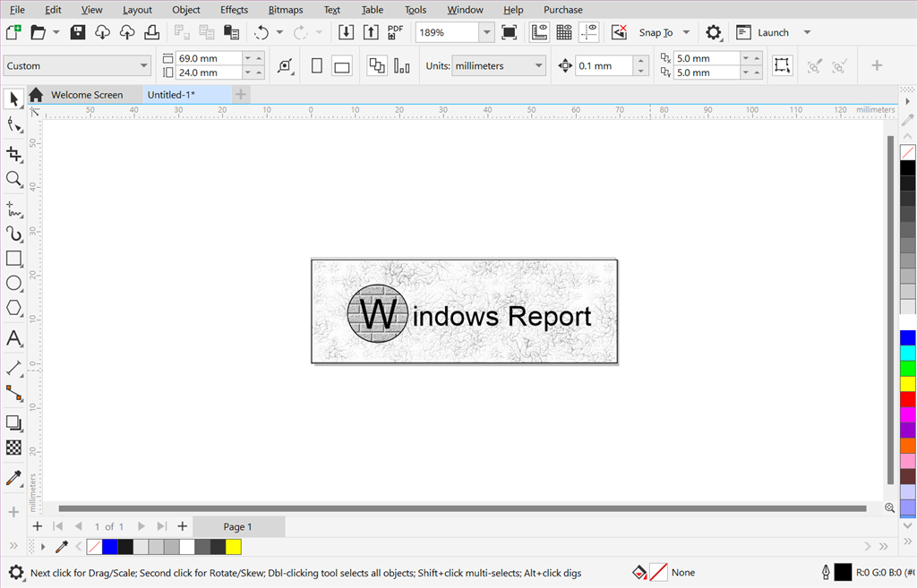Open the File menu

click(17, 9)
